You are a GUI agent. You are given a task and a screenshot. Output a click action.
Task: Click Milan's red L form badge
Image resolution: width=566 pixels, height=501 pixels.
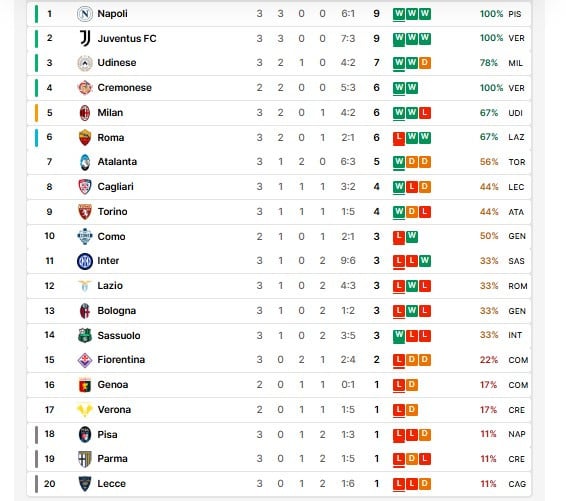(x=425, y=113)
